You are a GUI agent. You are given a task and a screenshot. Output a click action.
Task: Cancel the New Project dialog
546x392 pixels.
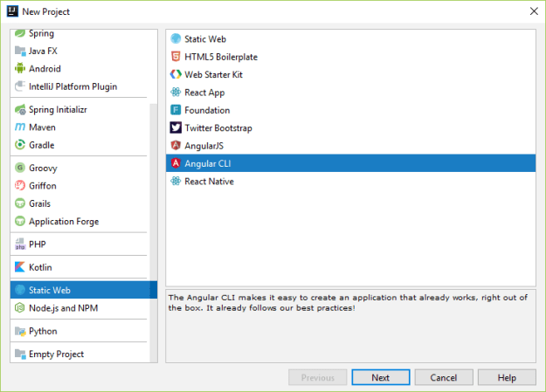(x=444, y=378)
